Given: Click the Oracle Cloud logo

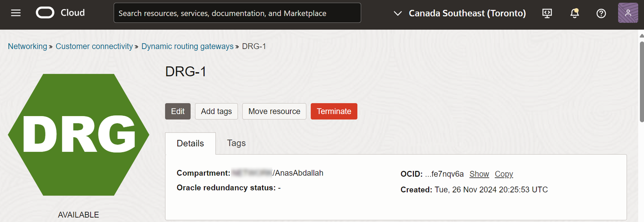Looking at the screenshot, I should (x=61, y=13).
